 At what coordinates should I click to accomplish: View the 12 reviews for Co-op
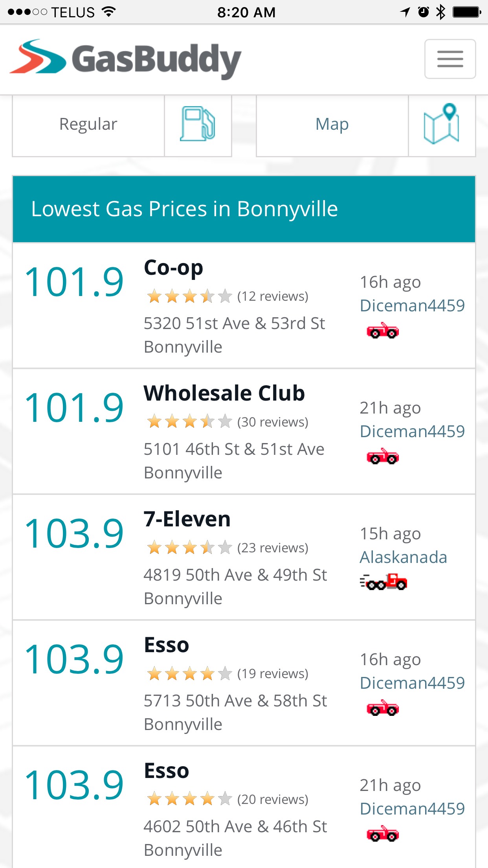point(273,296)
